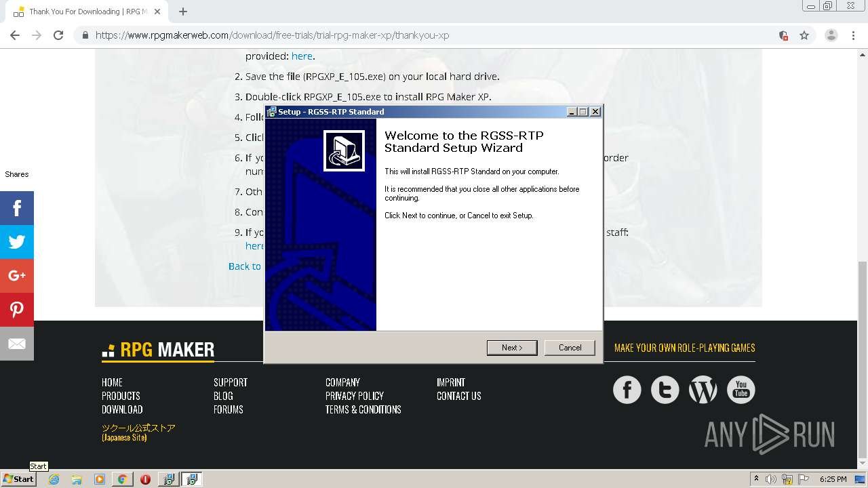Open BLOG footer link
Image resolution: width=868 pixels, height=488 pixels.
click(223, 396)
